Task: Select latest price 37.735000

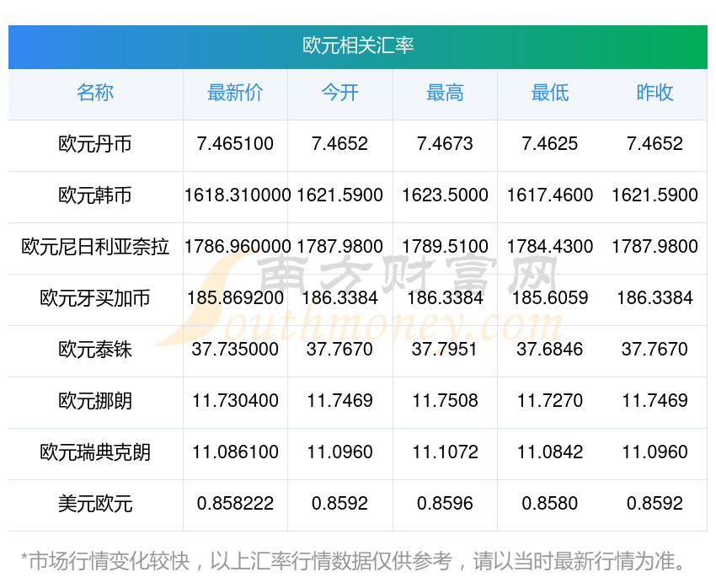Action: 235,350
